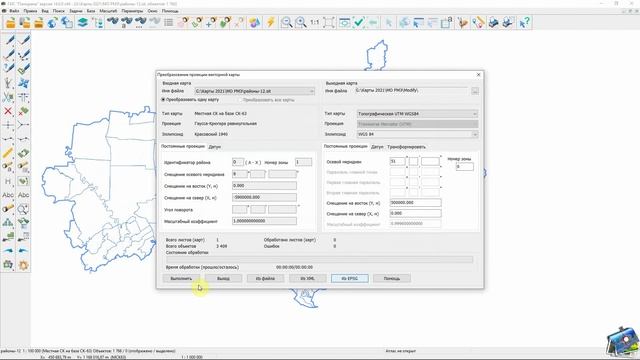Set scale with the 1:1 icon
Screen dimensions: 640x360
point(315,22)
